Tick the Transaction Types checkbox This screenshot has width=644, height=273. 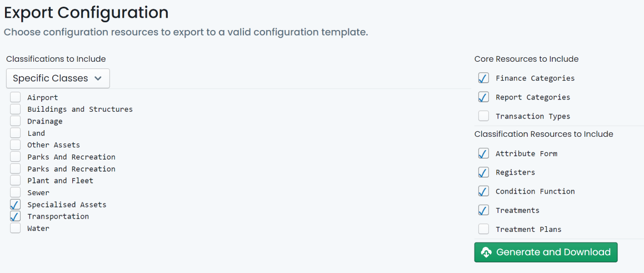[x=483, y=116]
